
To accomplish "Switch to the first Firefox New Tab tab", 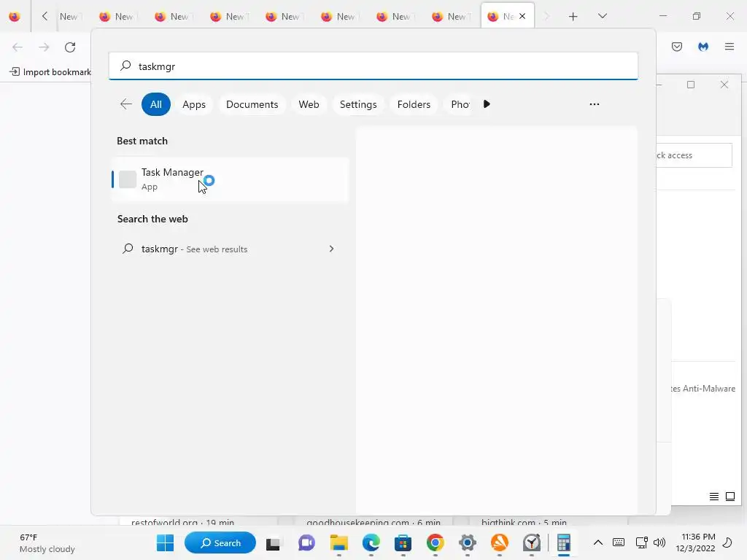I will click(x=71, y=17).
